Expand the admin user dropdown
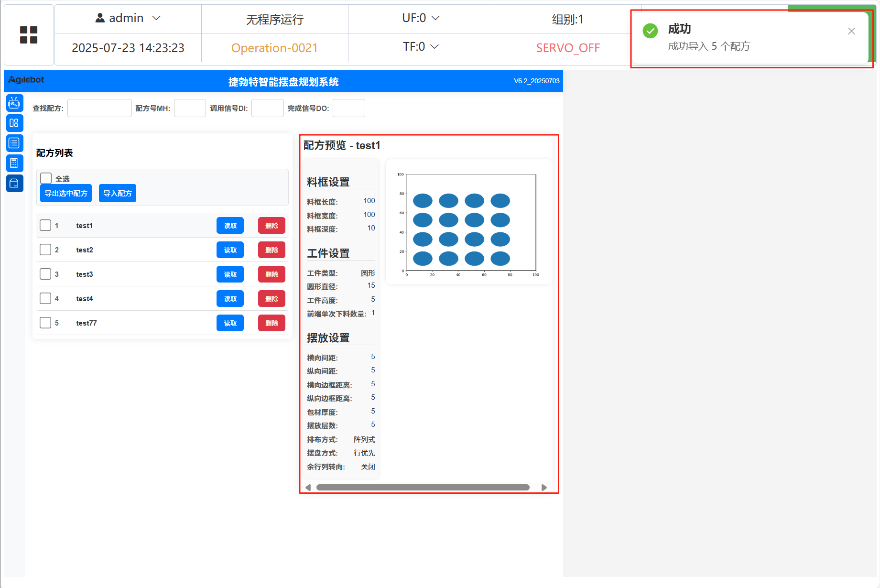The image size is (880, 588). tap(128, 18)
